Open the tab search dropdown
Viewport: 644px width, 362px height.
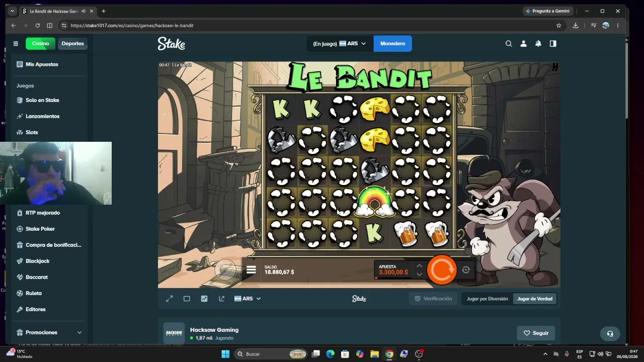click(12, 11)
